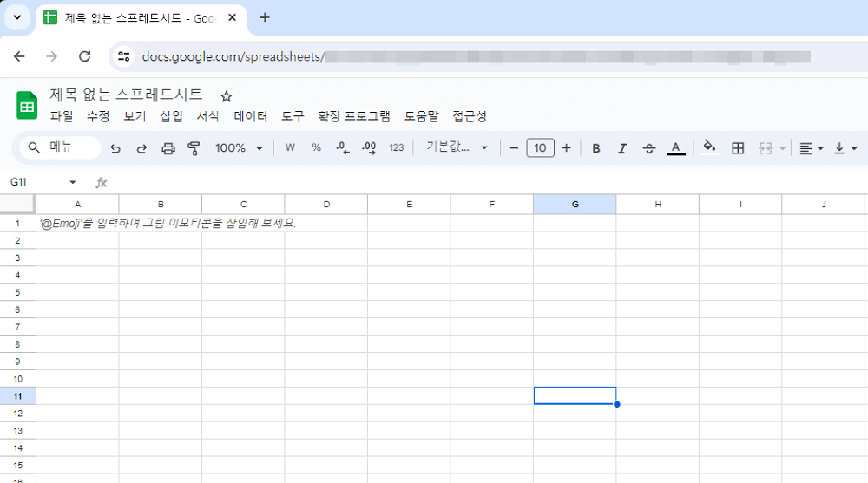
Task: Star this spreadsheet document
Action: coord(226,96)
